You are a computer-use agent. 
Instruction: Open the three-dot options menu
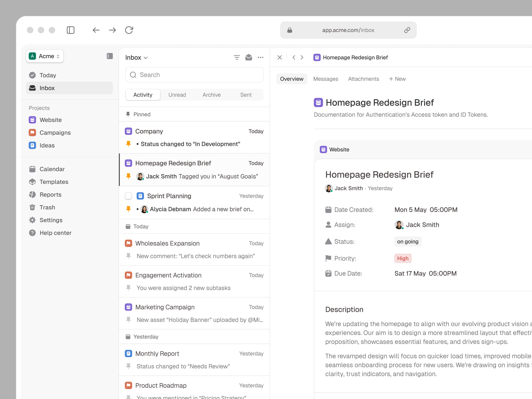261,57
